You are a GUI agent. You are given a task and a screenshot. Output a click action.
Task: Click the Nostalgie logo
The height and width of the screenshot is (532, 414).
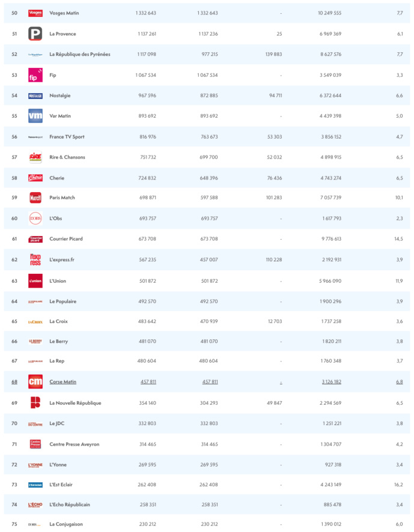[35, 95]
